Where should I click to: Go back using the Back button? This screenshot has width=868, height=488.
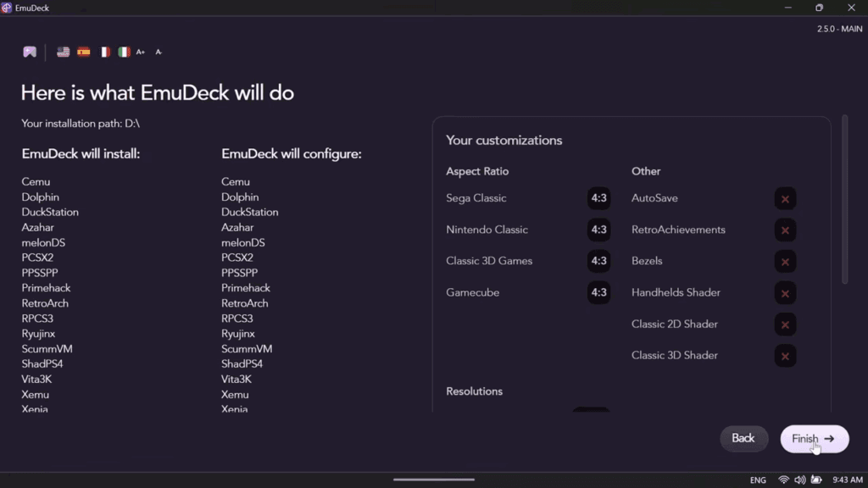pos(743,438)
